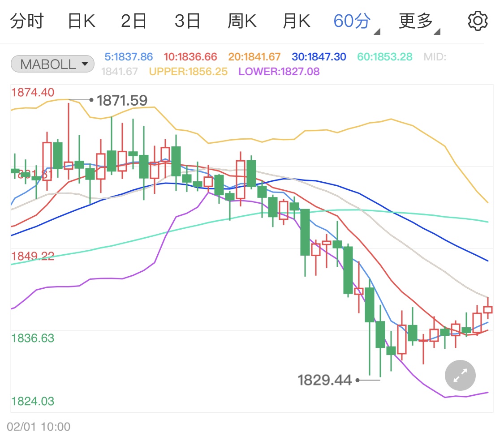Click the low price marker 1829.44
This screenshot has height=432, width=504.
pos(325,380)
